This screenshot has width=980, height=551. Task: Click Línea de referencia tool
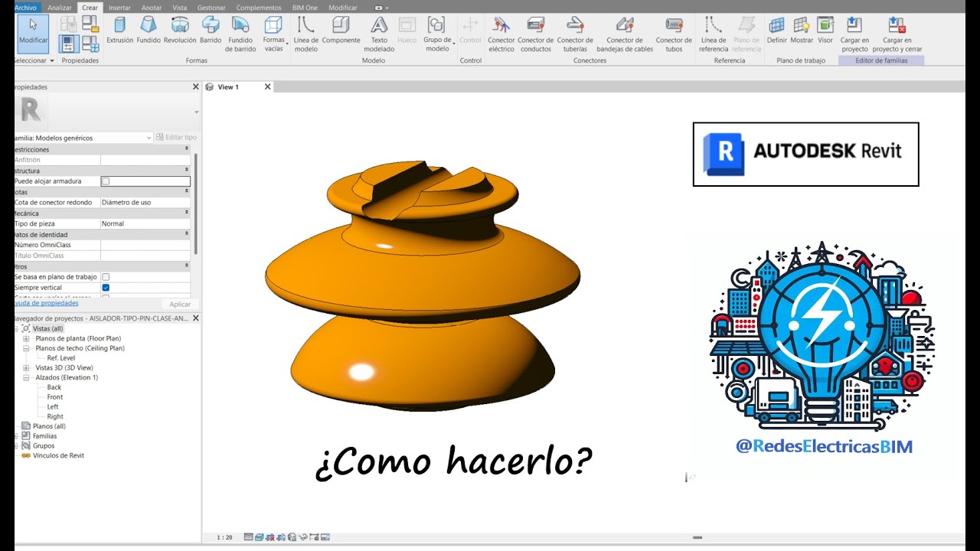click(714, 34)
